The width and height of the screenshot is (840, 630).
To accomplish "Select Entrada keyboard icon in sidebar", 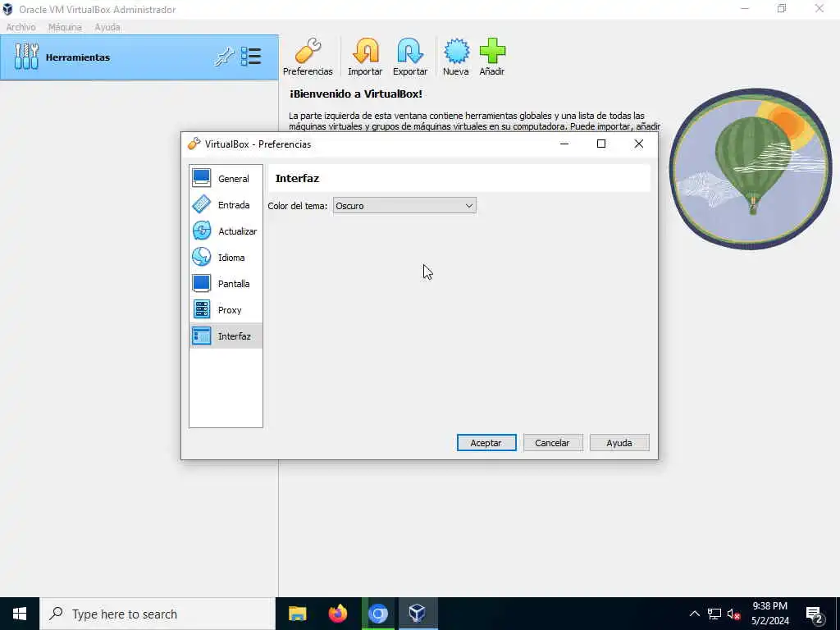I will pos(202,204).
